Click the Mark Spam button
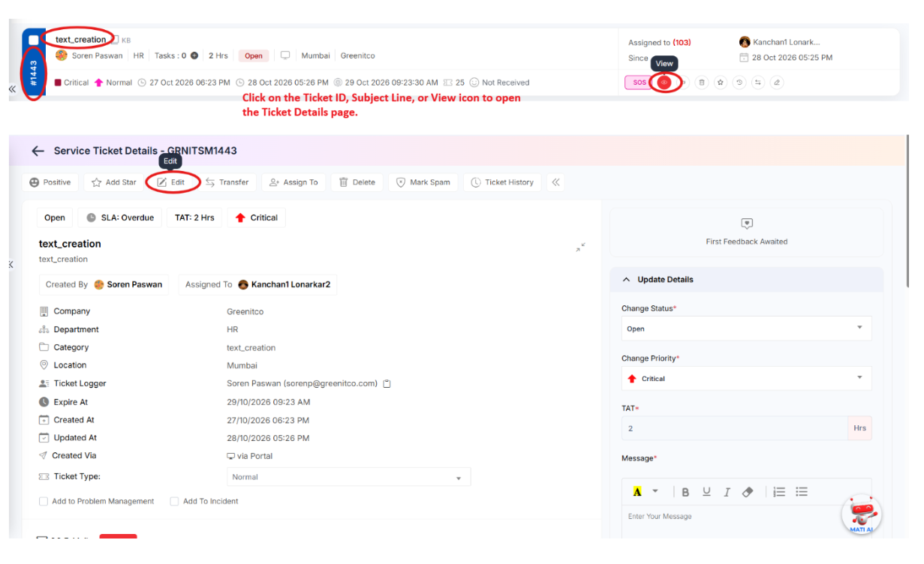 tap(423, 182)
